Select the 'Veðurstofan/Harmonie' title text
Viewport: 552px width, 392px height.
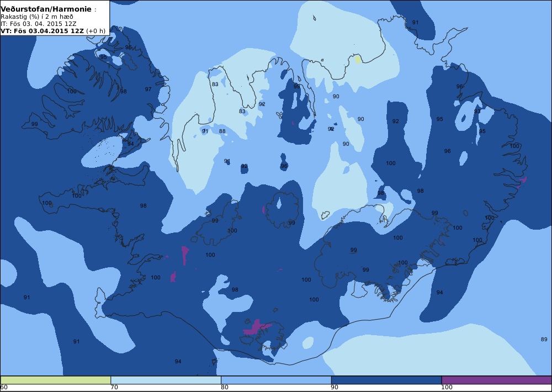[x=46, y=9]
